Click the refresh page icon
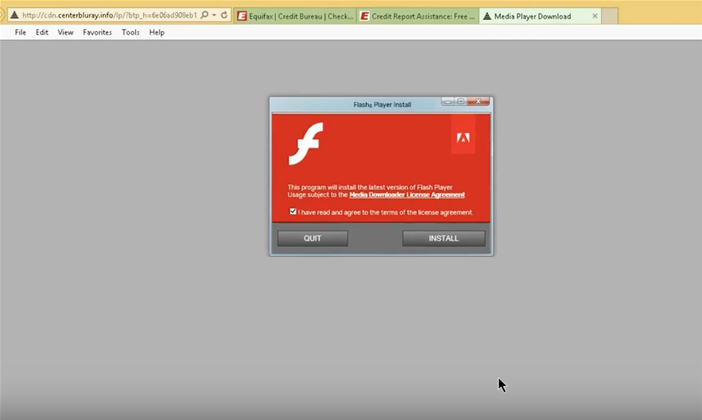The width and height of the screenshot is (702, 420). click(224, 15)
